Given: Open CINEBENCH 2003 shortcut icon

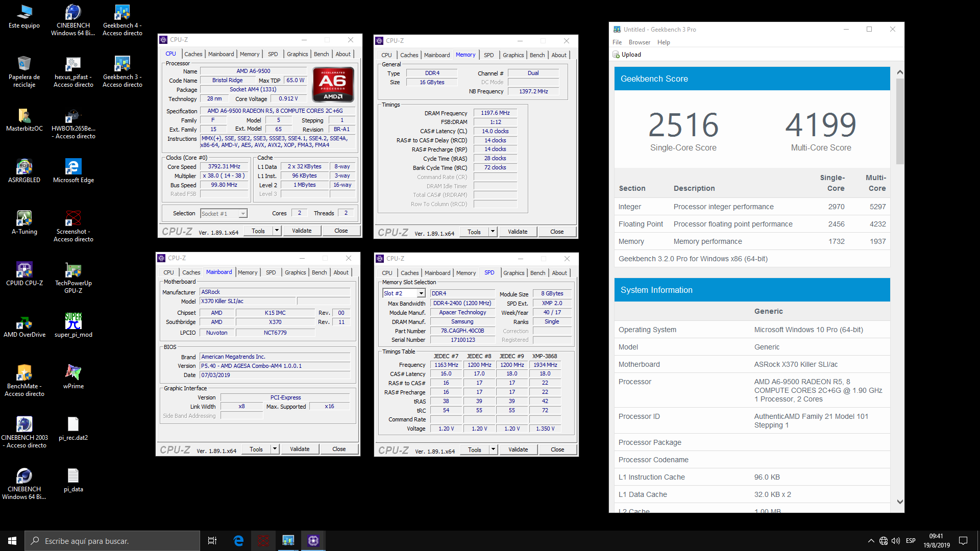Looking at the screenshot, I should [24, 432].
